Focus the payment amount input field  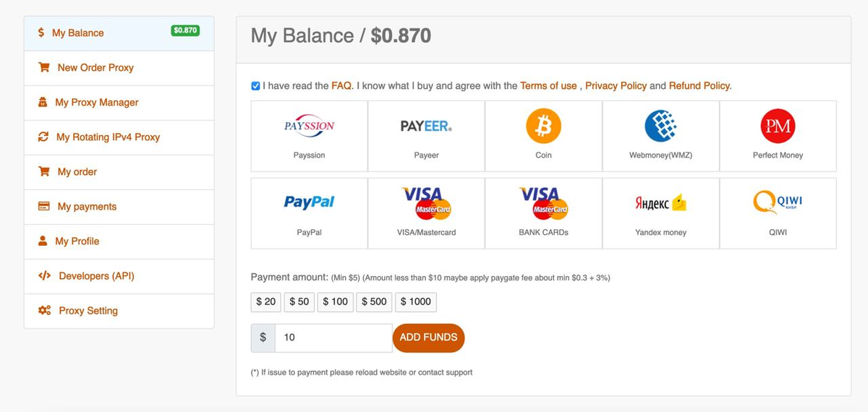pos(333,338)
